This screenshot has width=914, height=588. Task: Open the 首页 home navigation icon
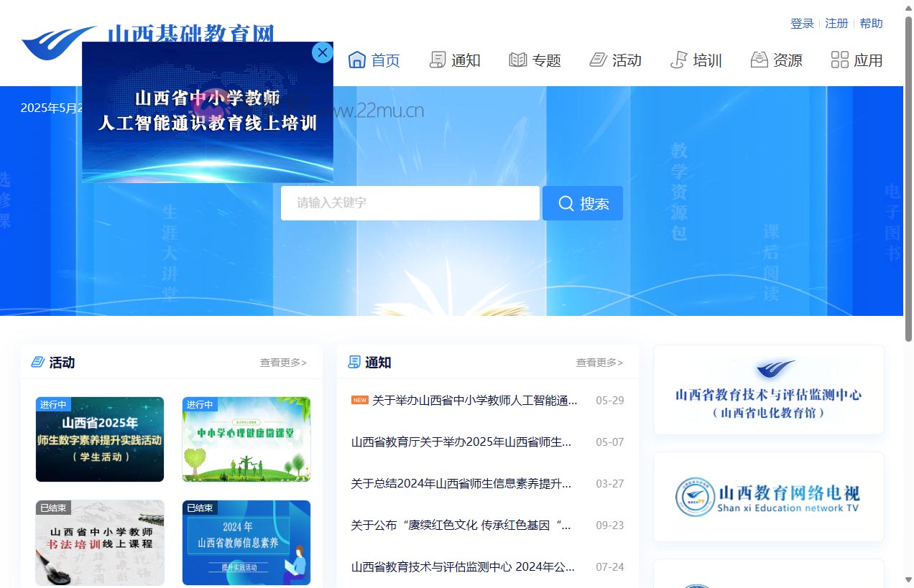(x=357, y=60)
